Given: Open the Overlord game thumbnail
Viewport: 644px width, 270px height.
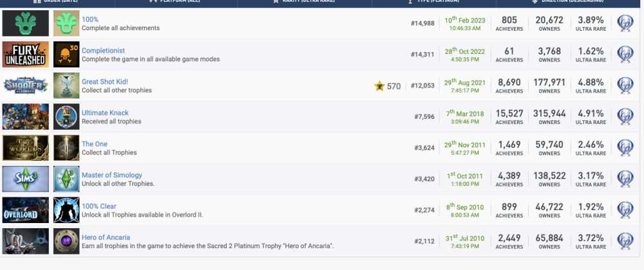Looking at the screenshot, I should 26,210.
